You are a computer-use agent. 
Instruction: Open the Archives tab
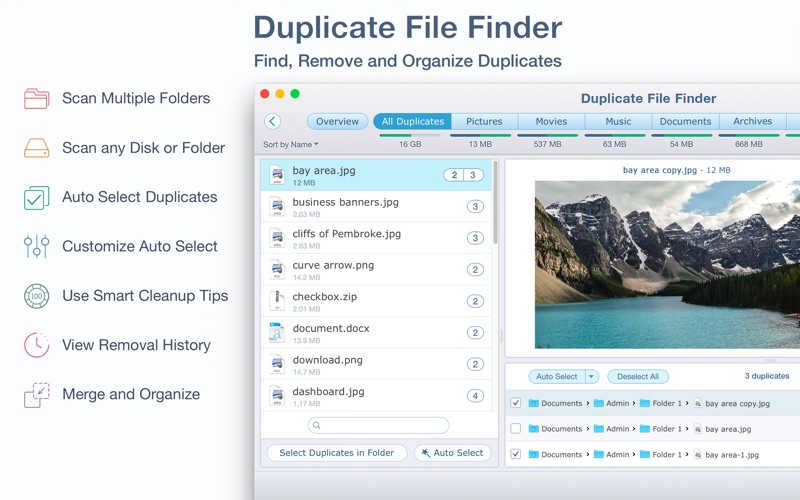(753, 121)
